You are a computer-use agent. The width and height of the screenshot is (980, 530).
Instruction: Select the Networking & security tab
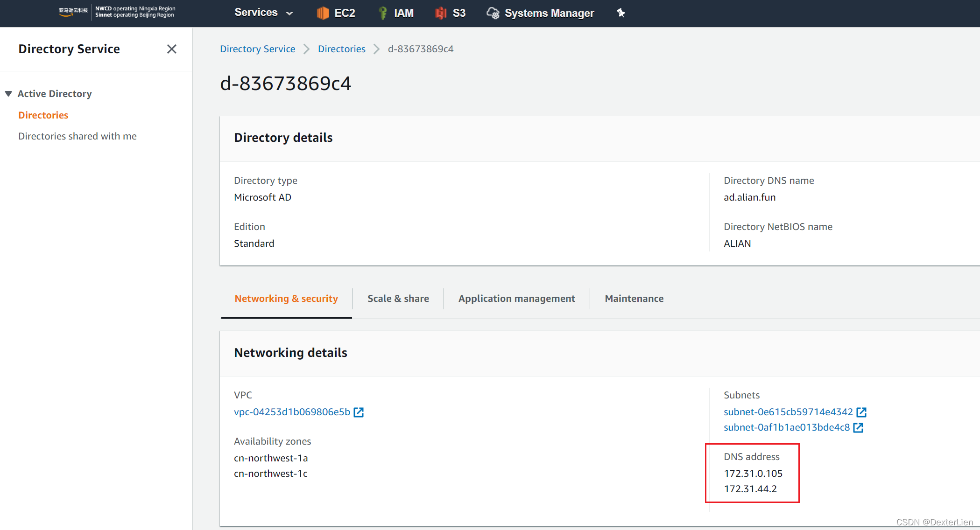coord(286,299)
